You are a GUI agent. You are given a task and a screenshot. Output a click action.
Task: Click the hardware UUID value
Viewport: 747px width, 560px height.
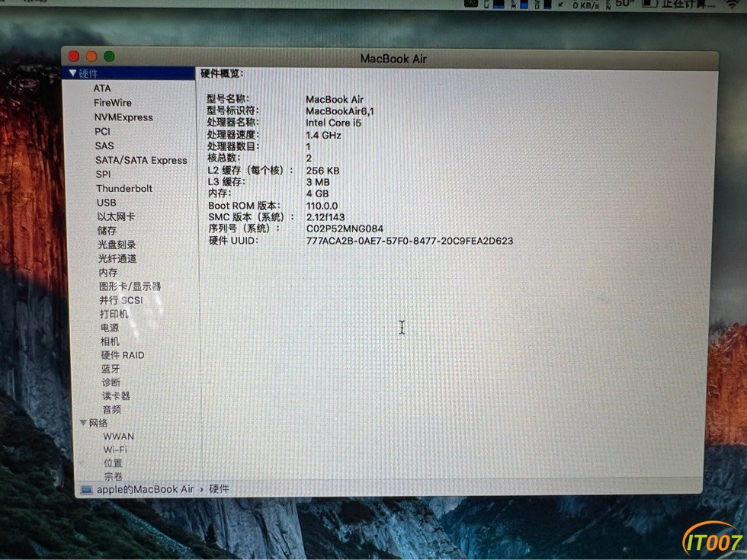410,241
